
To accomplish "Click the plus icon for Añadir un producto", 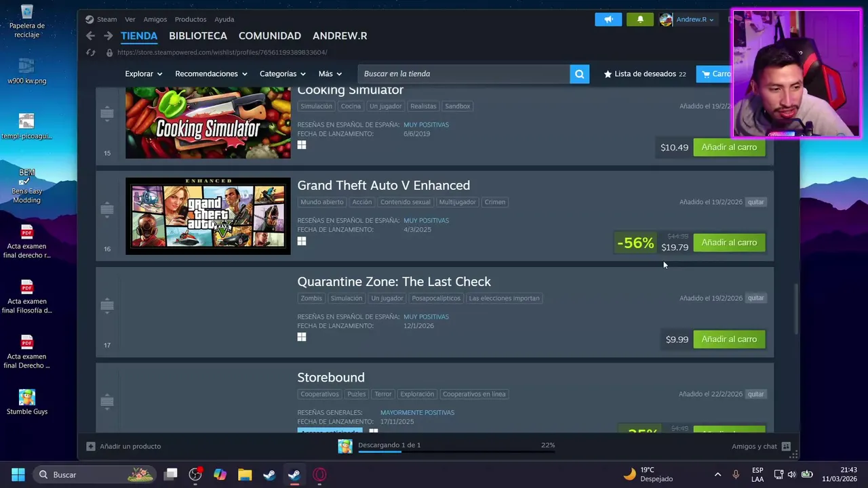I will pos(91,446).
